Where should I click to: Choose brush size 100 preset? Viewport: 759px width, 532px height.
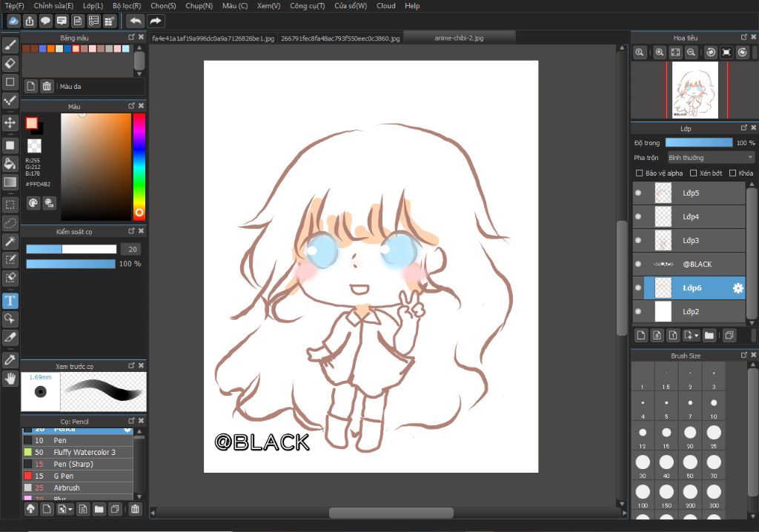coord(643,495)
